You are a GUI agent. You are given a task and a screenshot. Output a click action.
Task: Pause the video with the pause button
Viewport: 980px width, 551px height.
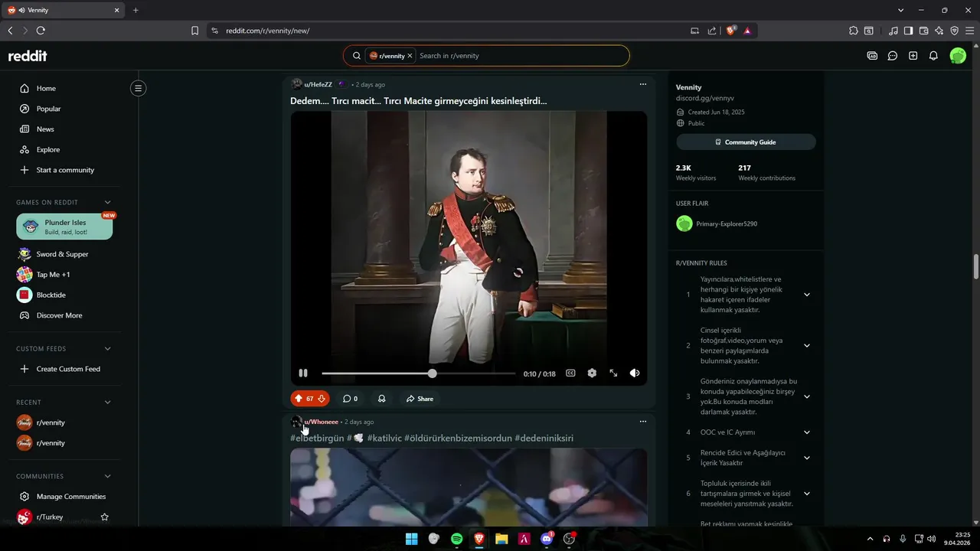click(x=303, y=373)
